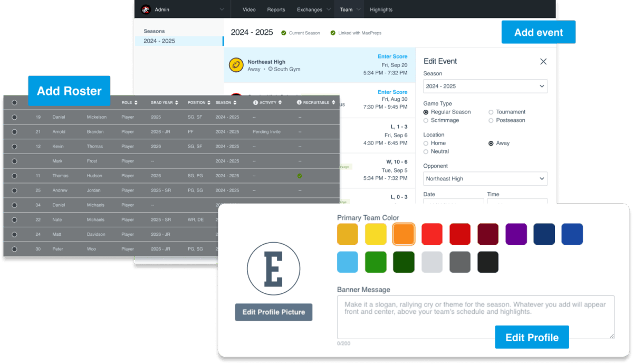This screenshot has width=633, height=364.
Task: Close the Edit Event panel
Action: pos(543,61)
